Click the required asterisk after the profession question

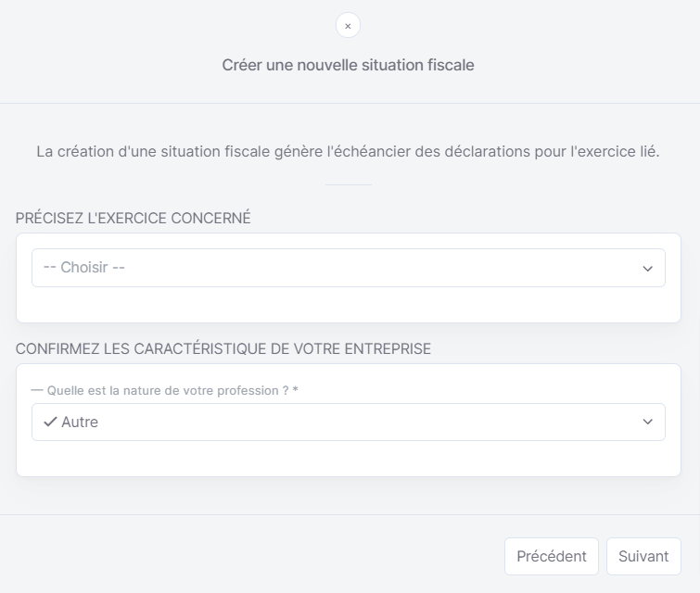(x=295, y=389)
